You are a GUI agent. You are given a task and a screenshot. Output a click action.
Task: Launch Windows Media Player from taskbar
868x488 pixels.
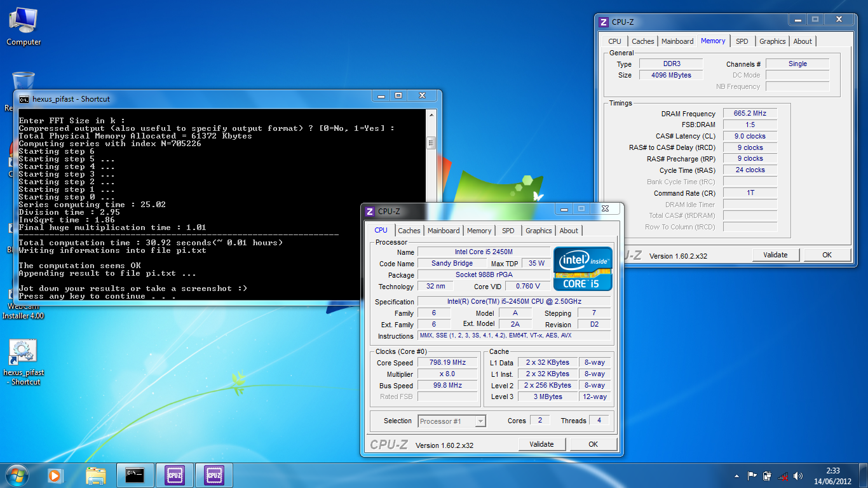click(x=56, y=475)
